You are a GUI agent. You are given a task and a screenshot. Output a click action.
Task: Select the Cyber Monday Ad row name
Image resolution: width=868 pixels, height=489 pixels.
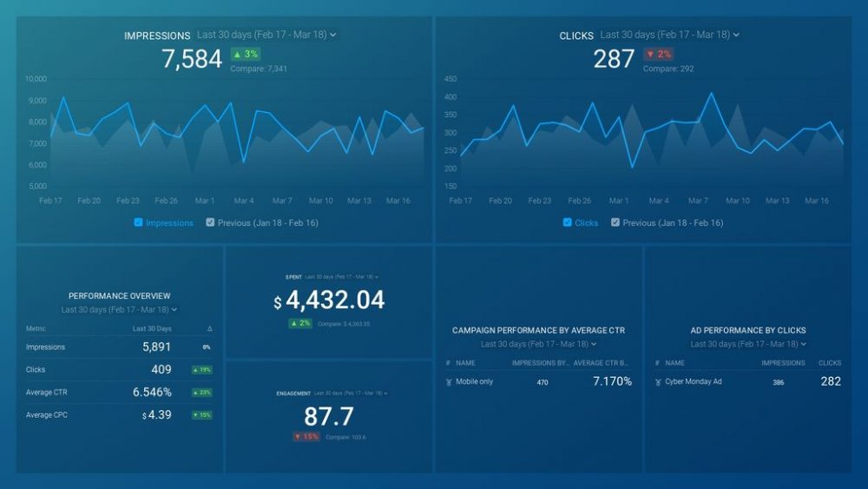(694, 382)
